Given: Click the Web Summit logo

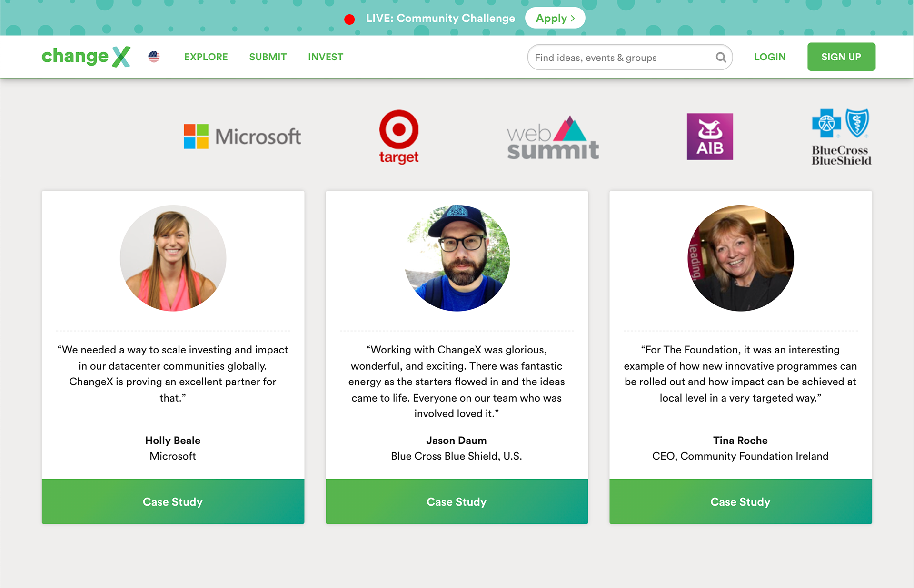Looking at the screenshot, I should point(553,137).
